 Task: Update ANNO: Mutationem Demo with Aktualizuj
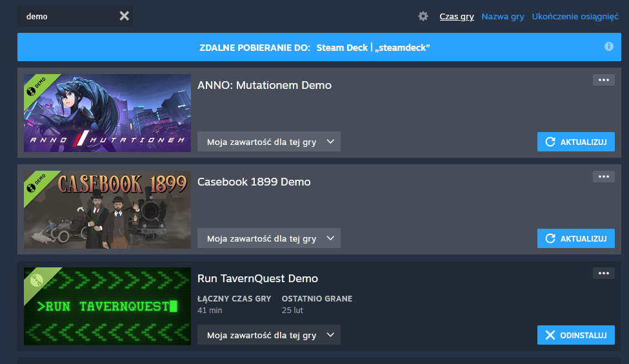(x=575, y=142)
